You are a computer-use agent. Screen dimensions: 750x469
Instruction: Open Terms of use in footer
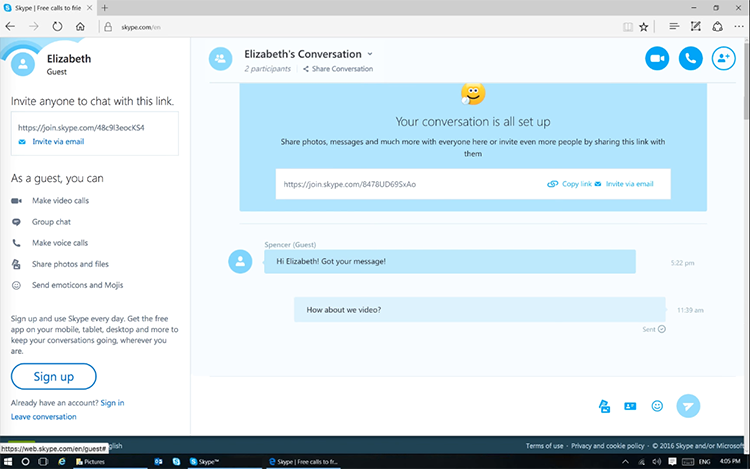point(544,446)
